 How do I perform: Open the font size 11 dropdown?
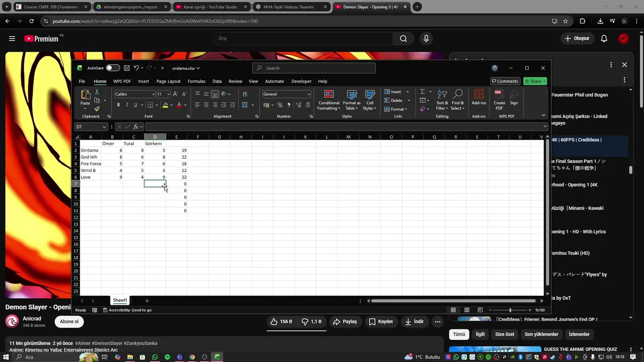[168, 94]
